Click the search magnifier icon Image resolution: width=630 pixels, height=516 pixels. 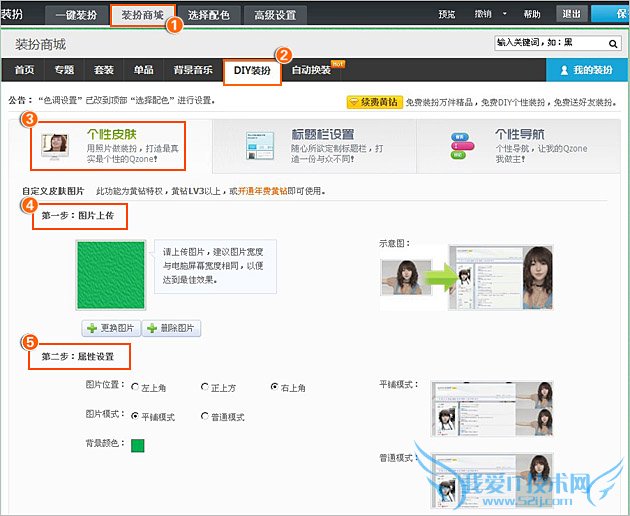point(610,44)
